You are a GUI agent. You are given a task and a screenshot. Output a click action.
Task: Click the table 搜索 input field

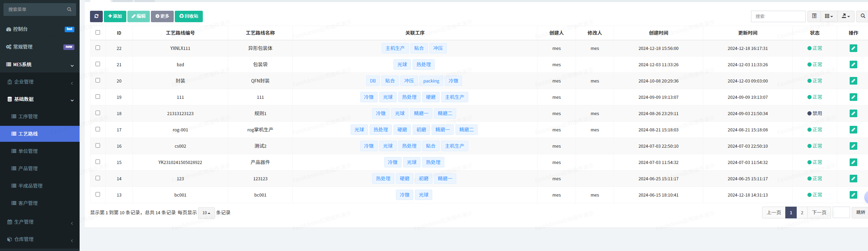(x=778, y=16)
